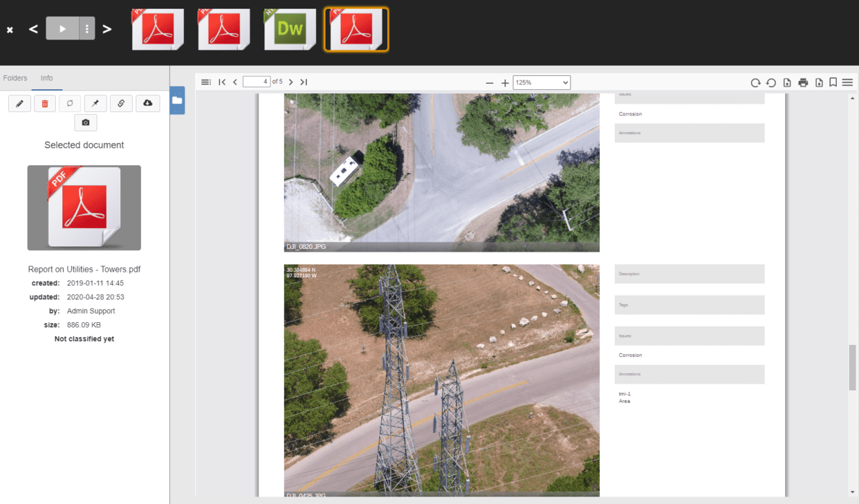Toggle the page thumbnails sidebar

(x=206, y=82)
